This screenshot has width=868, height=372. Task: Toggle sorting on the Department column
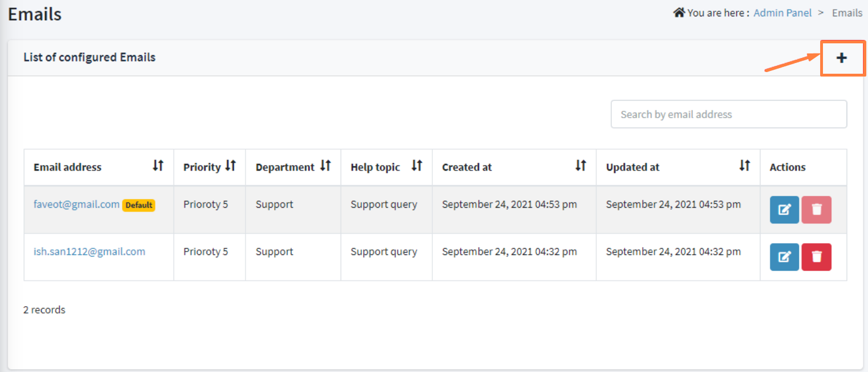[326, 165]
